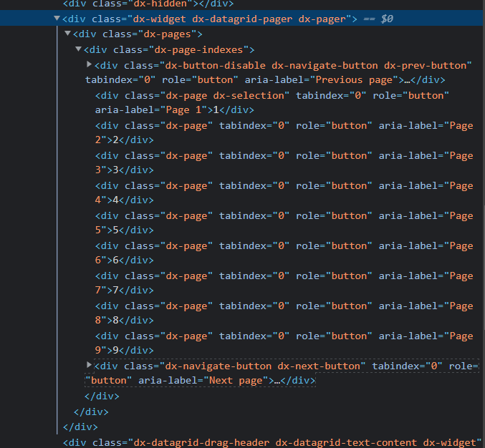Click the $0 console reference marker
The height and width of the screenshot is (448, 485).
(x=387, y=19)
